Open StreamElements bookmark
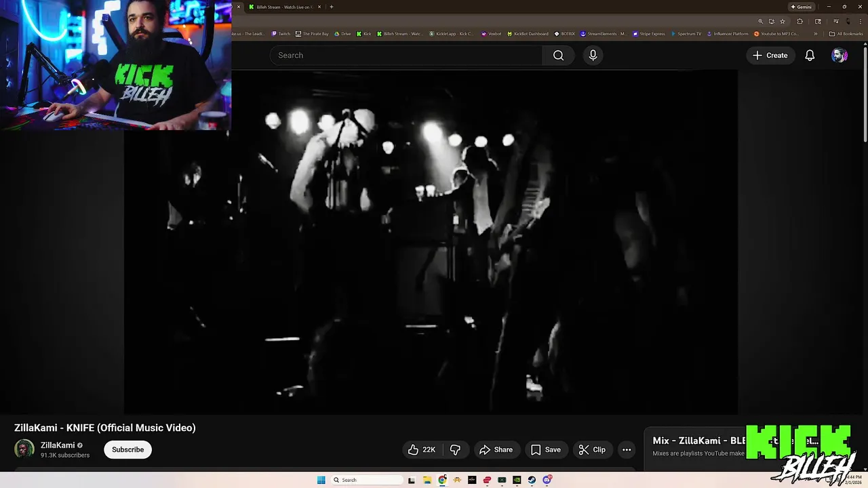The height and width of the screenshot is (488, 868). pyautogui.click(x=604, y=34)
